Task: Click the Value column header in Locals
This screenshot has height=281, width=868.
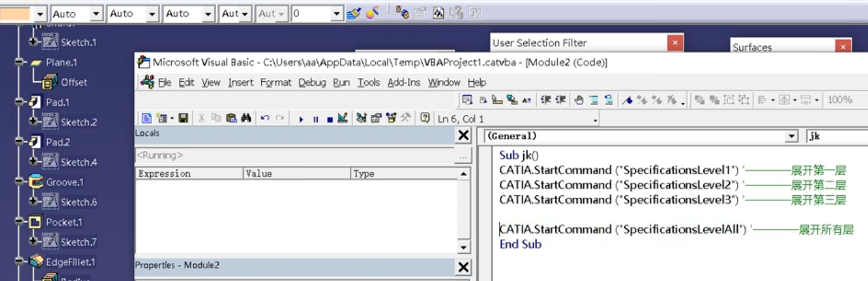Action: pyautogui.click(x=297, y=173)
